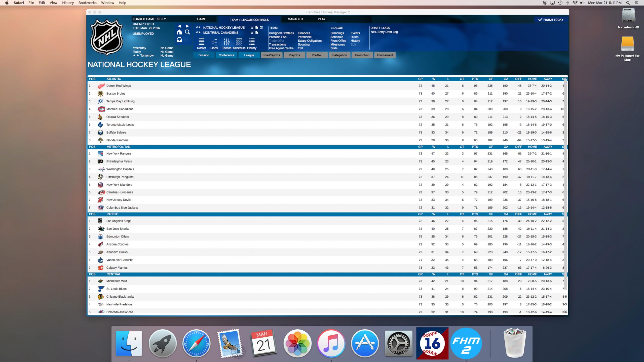Image resolution: width=644 pixels, height=362 pixels.
Task: Open the team History list icon
Action: (x=252, y=44)
